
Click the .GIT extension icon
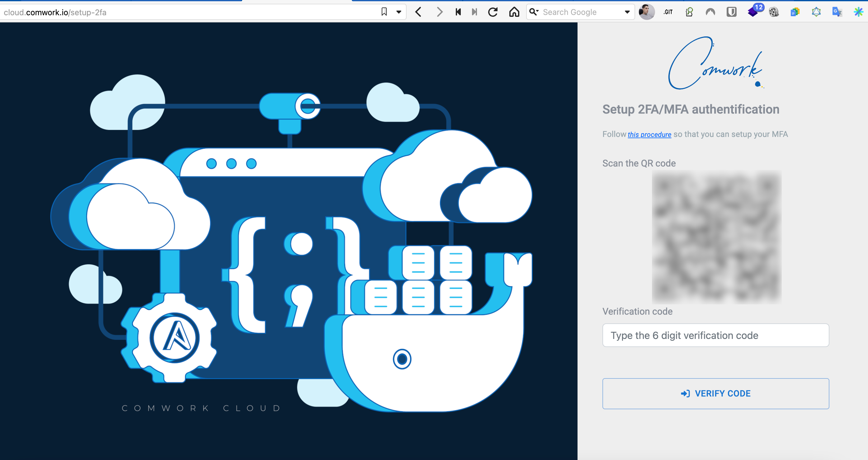pos(668,12)
